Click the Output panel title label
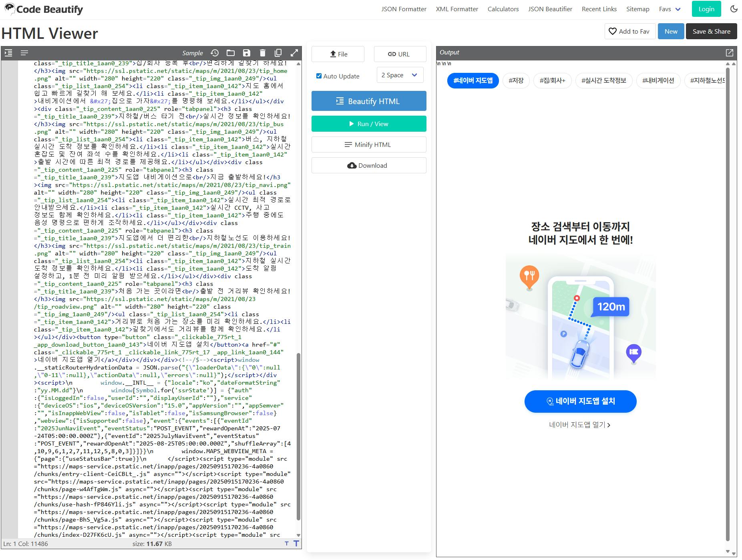The width and height of the screenshot is (742, 560). pyautogui.click(x=449, y=52)
